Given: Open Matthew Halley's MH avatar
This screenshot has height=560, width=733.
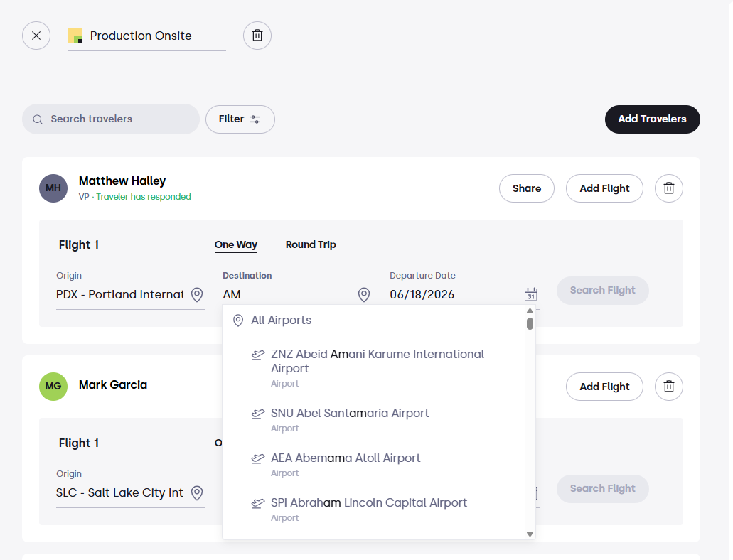Looking at the screenshot, I should tap(53, 188).
